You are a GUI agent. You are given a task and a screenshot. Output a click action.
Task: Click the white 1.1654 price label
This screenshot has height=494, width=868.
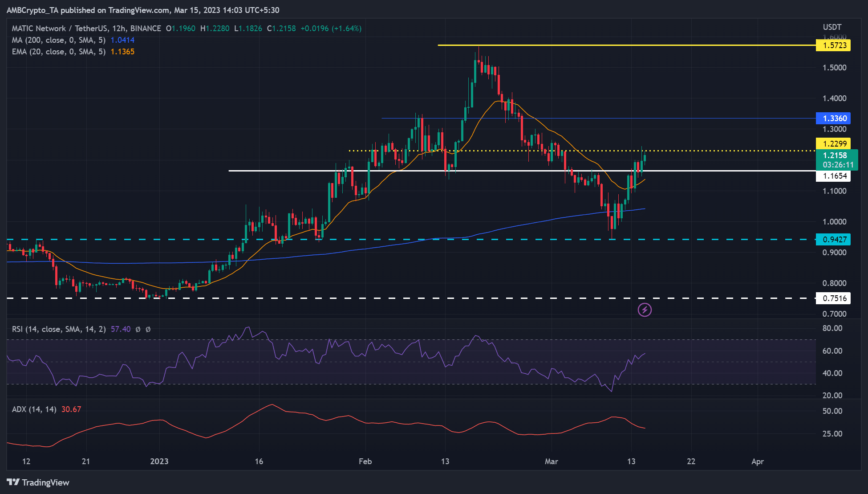click(x=834, y=176)
